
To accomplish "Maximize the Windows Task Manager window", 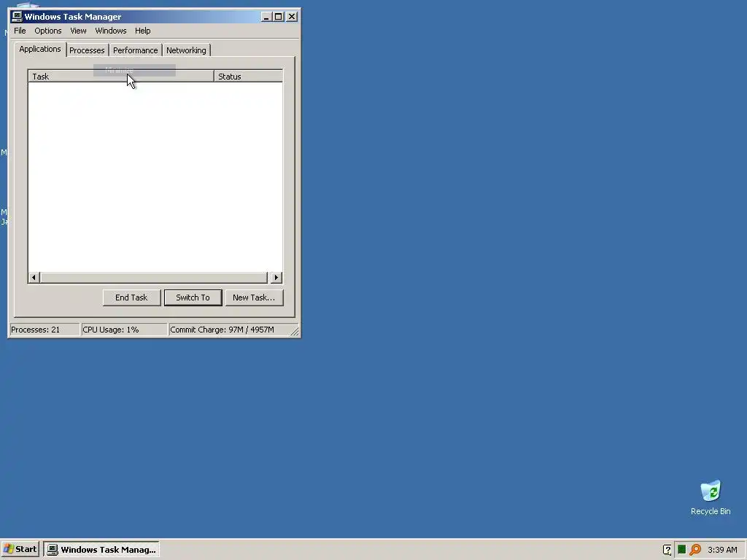I will pos(278,17).
